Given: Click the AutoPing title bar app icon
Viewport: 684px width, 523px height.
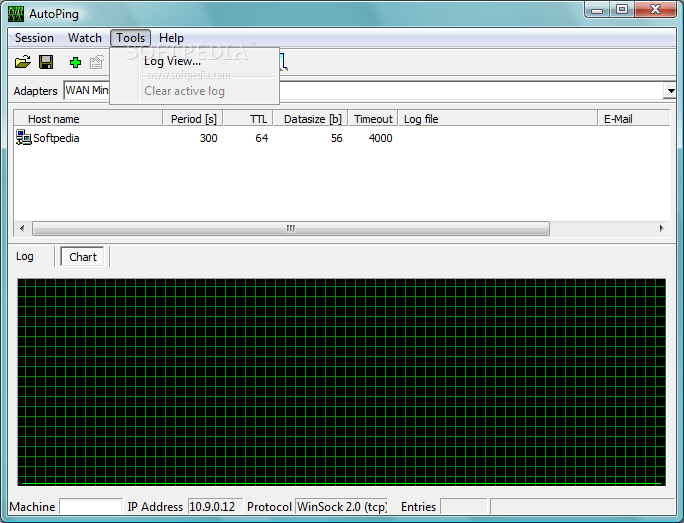Looking at the screenshot, I should tap(16, 14).
